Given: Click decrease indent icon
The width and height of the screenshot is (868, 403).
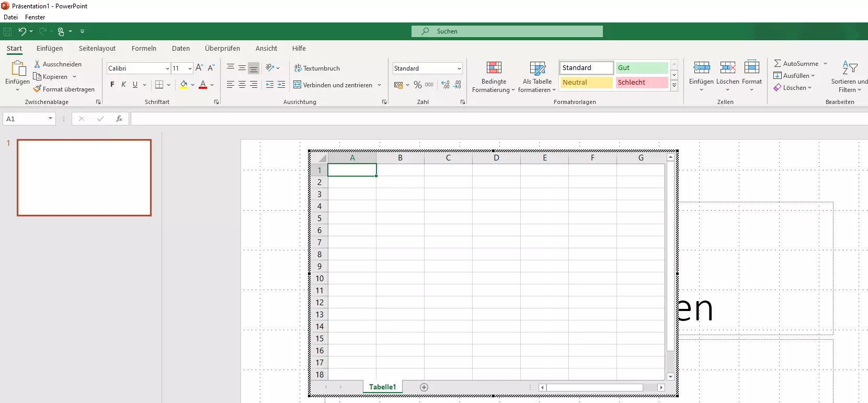Looking at the screenshot, I should click(x=270, y=85).
